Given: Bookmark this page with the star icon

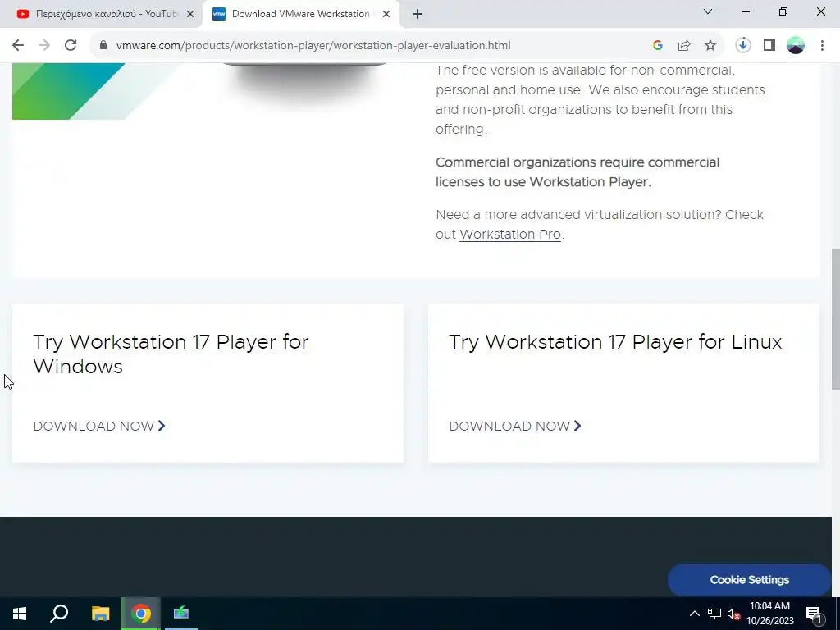Looking at the screenshot, I should point(710,46).
